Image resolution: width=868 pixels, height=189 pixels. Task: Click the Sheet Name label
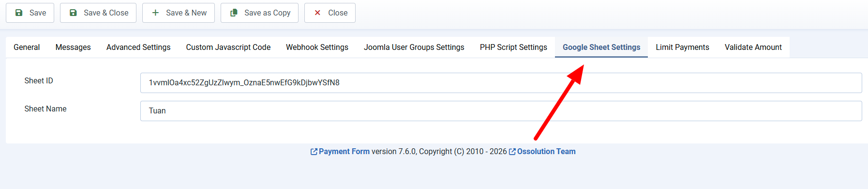coord(45,109)
